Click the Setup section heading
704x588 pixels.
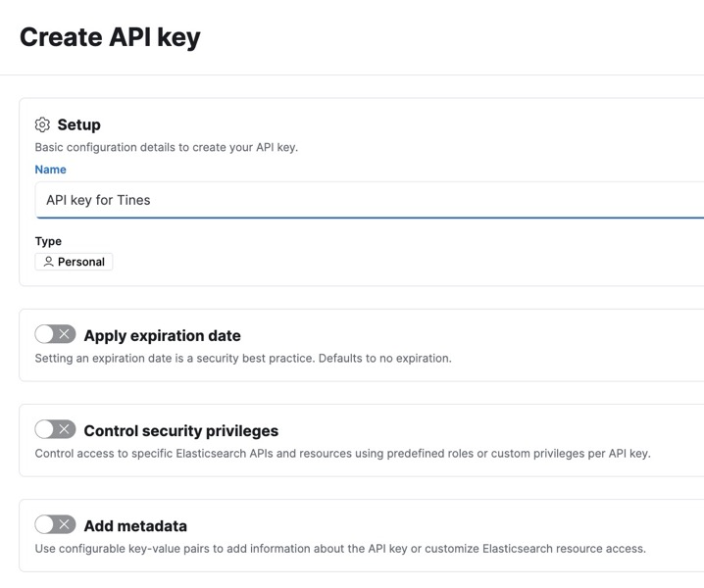point(78,124)
